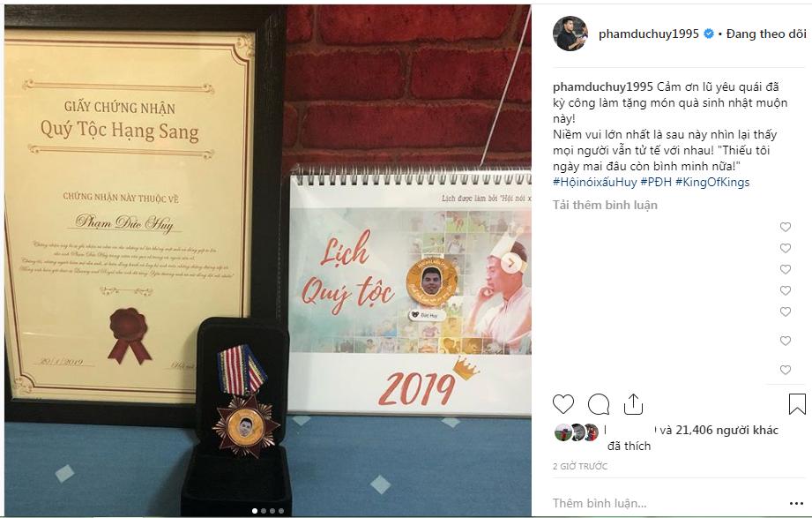Open the phamduchuy1995 username in header
The height and width of the screenshot is (518, 812).
click(x=648, y=34)
